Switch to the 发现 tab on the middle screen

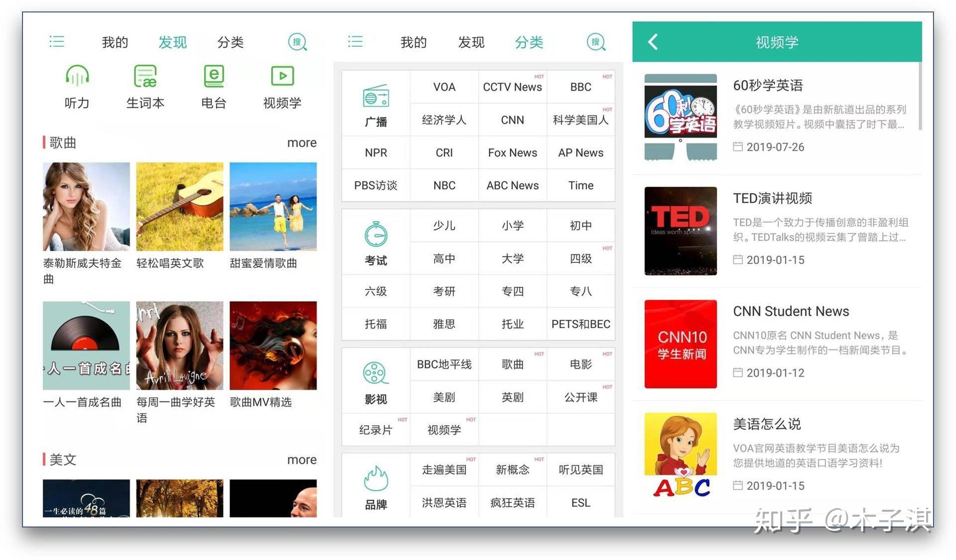[x=471, y=42]
